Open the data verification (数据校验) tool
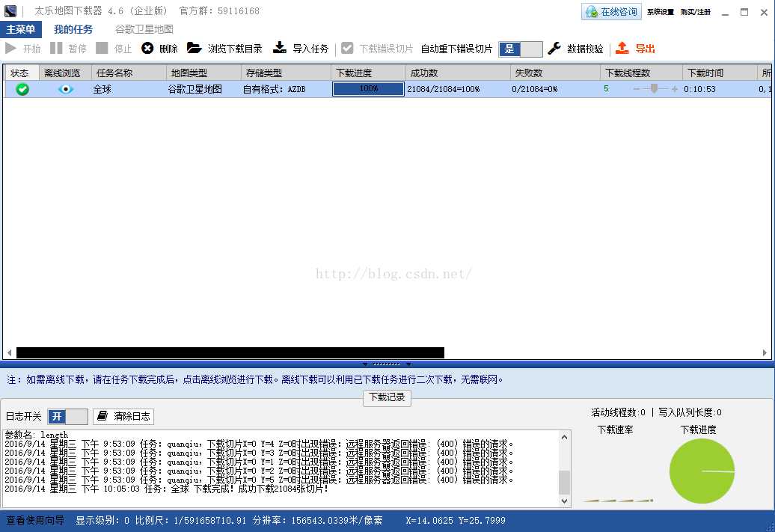Screen dimensions: 775x532 [x=576, y=48]
